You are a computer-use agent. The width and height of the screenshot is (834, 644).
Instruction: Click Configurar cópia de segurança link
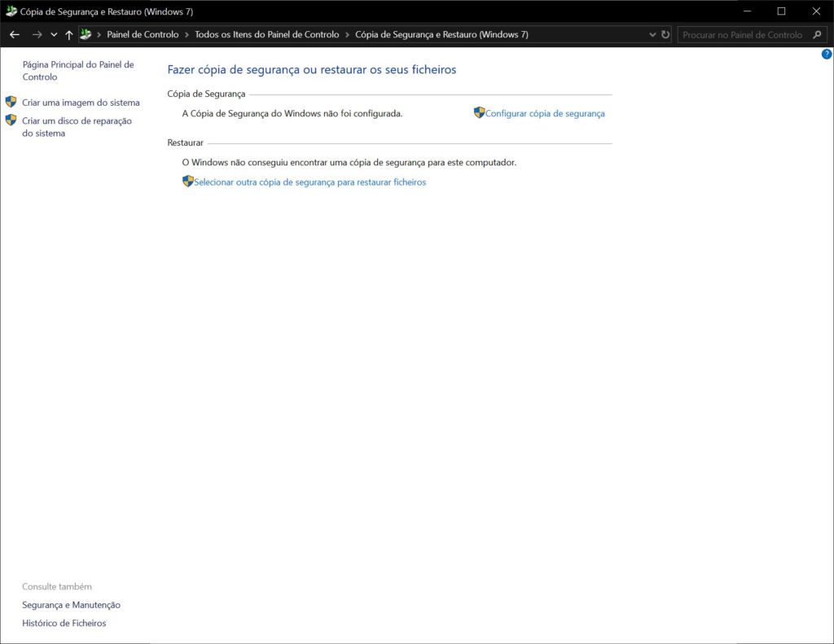coord(545,113)
